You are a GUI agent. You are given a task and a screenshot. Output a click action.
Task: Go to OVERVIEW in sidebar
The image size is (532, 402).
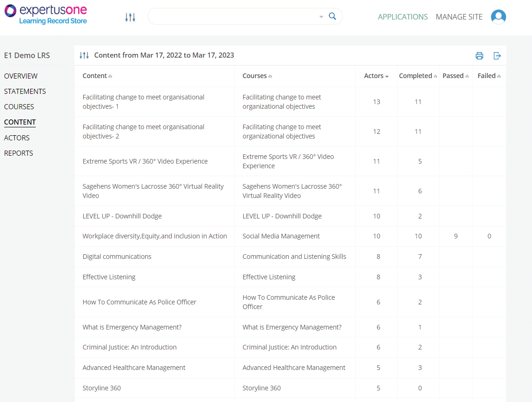coord(21,76)
